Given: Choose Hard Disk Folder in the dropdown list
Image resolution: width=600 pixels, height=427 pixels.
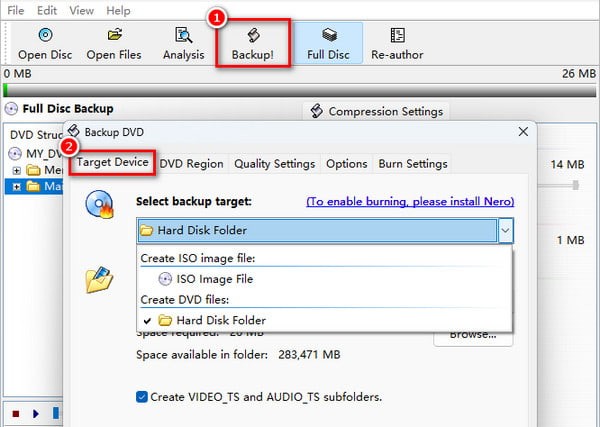Looking at the screenshot, I should pyautogui.click(x=324, y=320).
